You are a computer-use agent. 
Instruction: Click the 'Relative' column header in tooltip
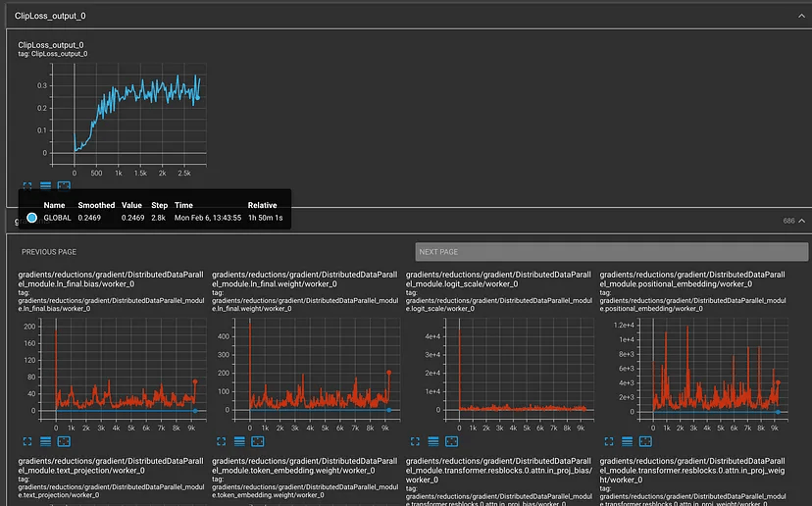tap(262, 205)
